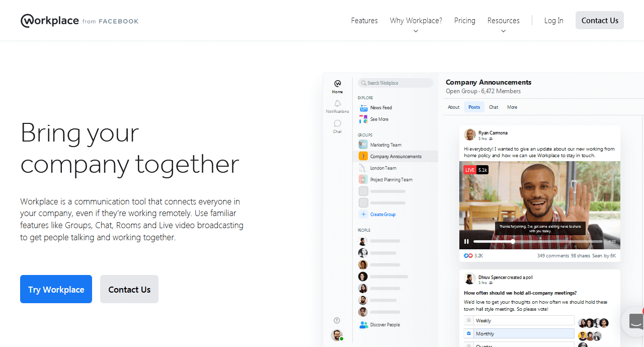Select the Chat speech bubble in left sidebar
This screenshot has width=644, height=347.
click(x=338, y=123)
